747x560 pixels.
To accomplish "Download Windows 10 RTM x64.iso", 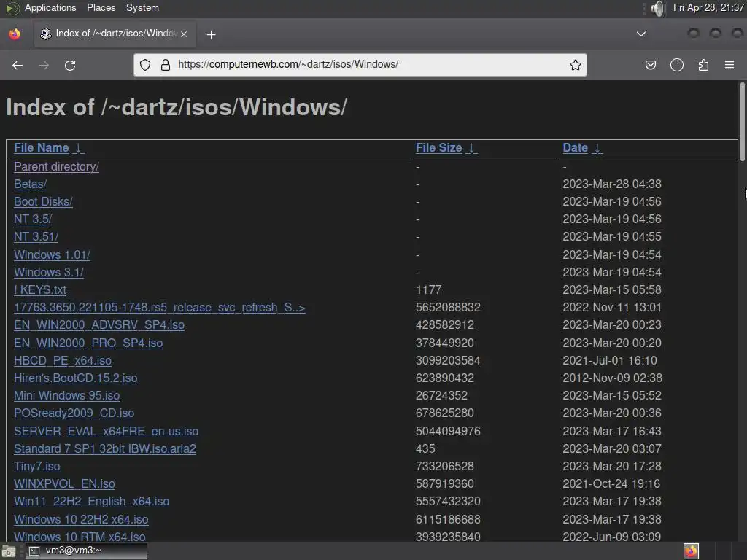I will tap(80, 537).
